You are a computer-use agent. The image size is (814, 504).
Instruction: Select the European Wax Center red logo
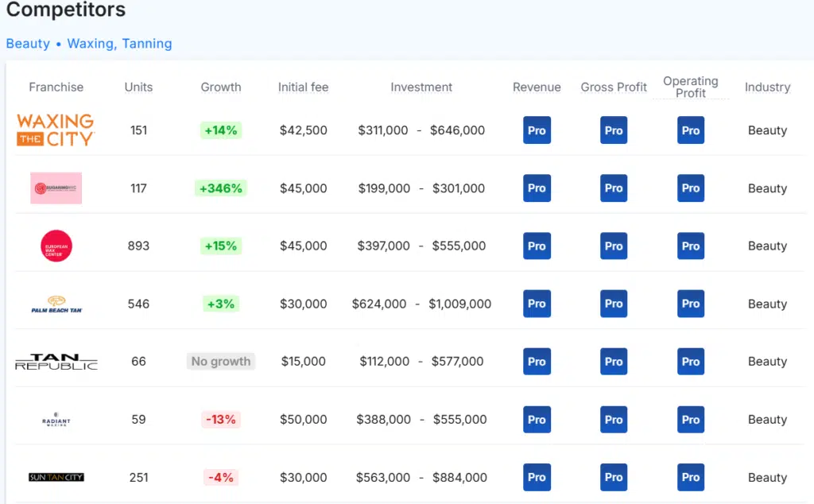pyautogui.click(x=56, y=246)
